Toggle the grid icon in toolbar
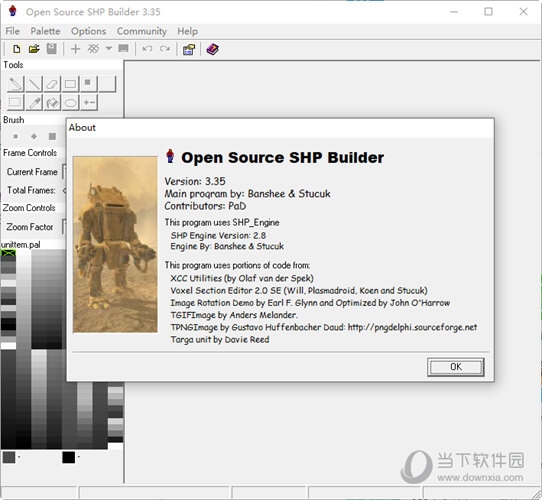The image size is (542, 500). pyautogui.click(x=93, y=49)
